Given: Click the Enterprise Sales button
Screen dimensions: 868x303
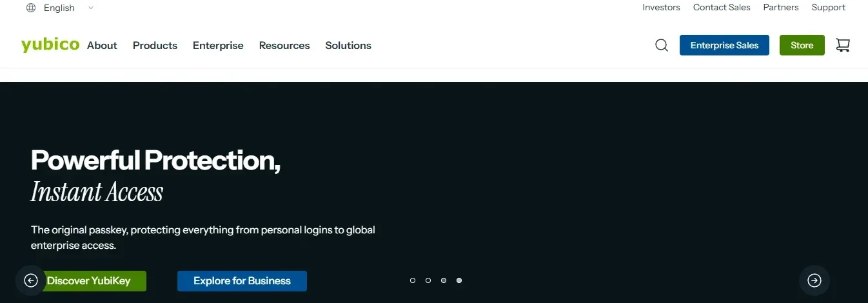Looking at the screenshot, I should (x=724, y=45).
